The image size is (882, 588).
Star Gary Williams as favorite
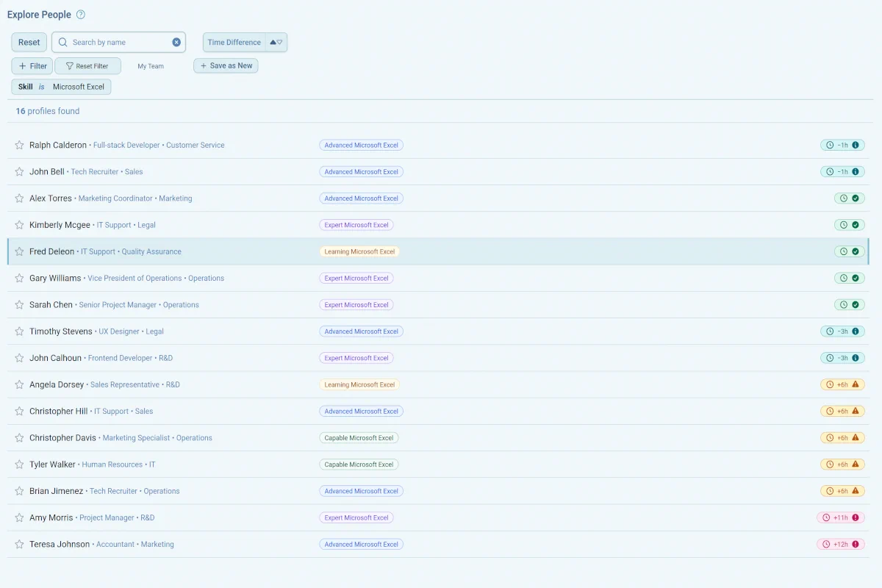(20, 279)
